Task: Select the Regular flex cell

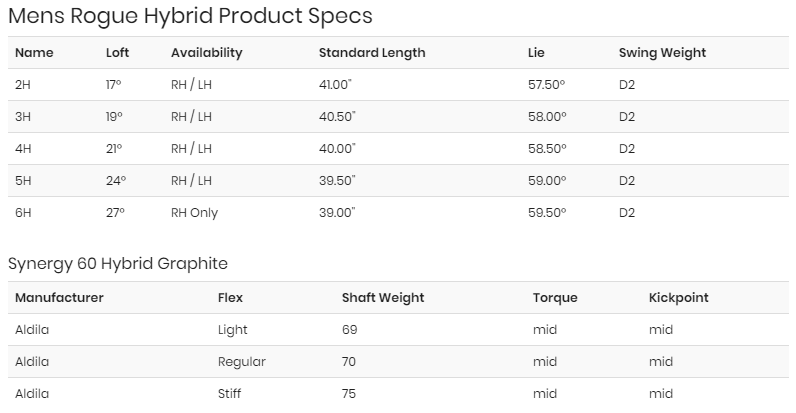Action: coord(241,362)
